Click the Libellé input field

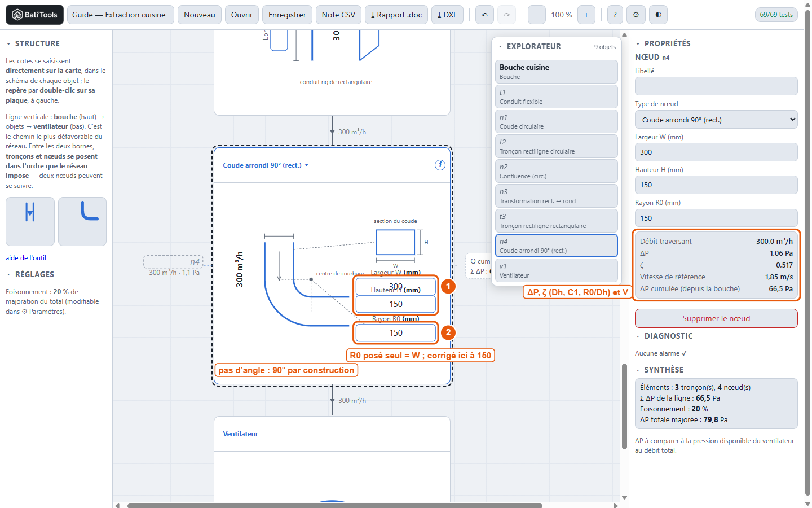(x=716, y=86)
